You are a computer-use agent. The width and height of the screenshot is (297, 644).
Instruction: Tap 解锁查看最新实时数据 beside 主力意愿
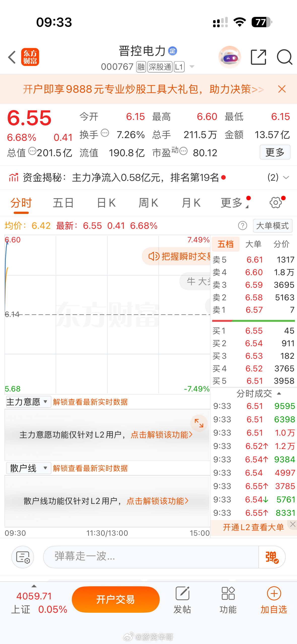point(90,402)
